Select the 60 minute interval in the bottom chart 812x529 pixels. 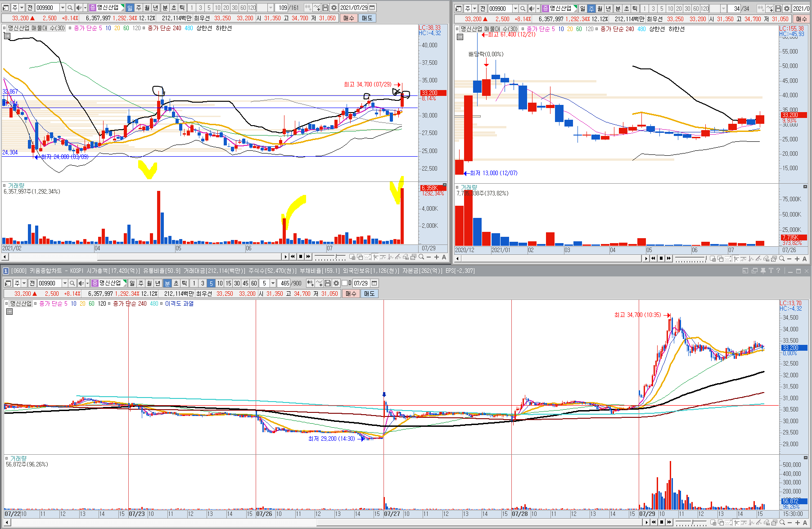coord(254,283)
